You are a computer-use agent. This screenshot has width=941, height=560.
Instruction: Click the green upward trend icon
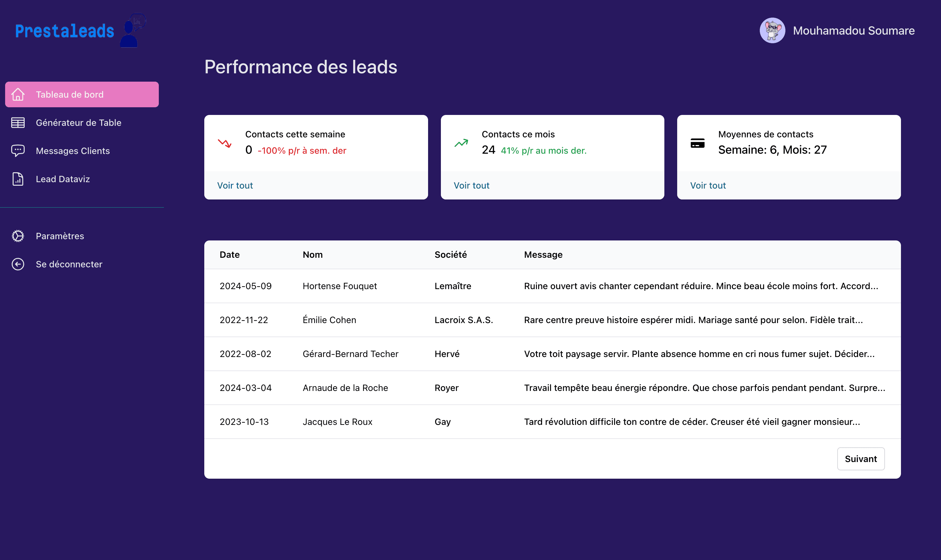(461, 143)
